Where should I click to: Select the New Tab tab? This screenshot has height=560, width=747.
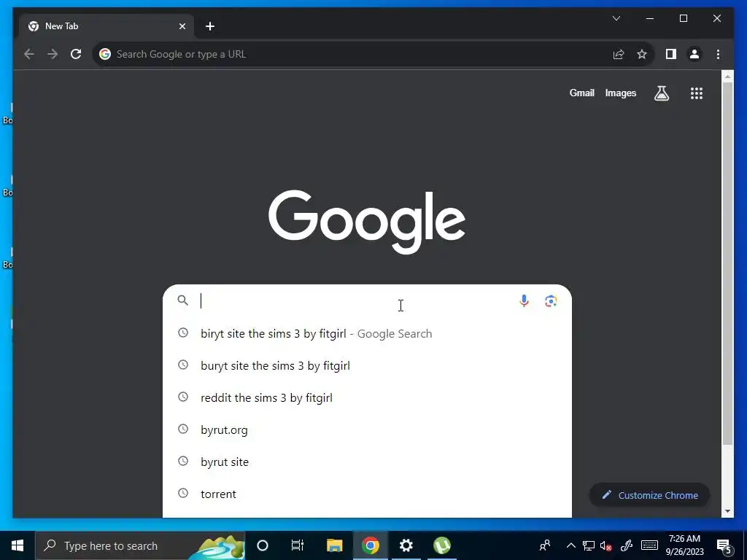(107, 26)
